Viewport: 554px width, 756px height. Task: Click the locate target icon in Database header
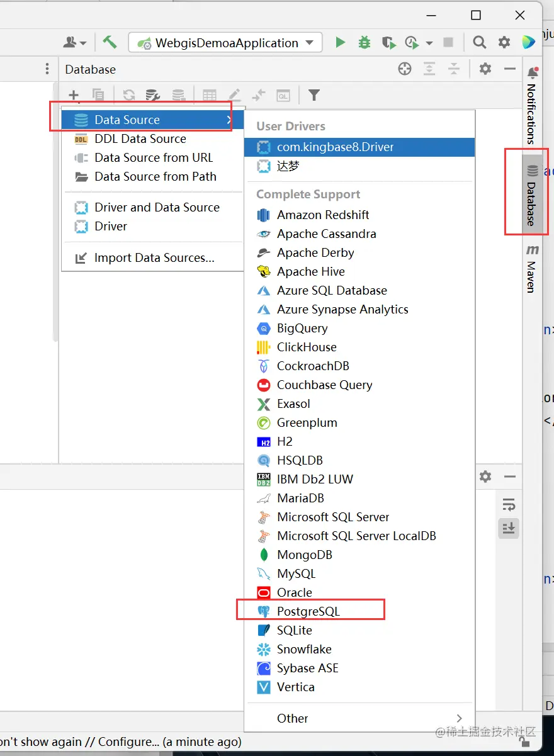click(x=405, y=69)
